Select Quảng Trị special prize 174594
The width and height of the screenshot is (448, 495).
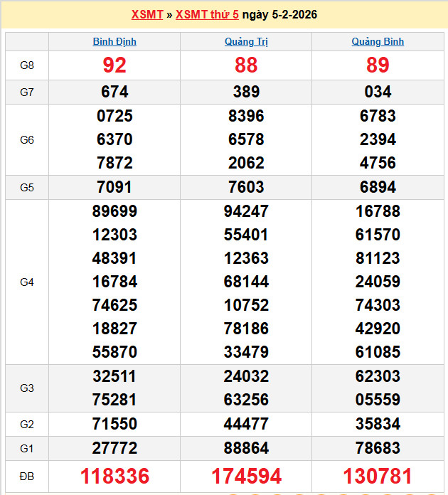pos(246,476)
